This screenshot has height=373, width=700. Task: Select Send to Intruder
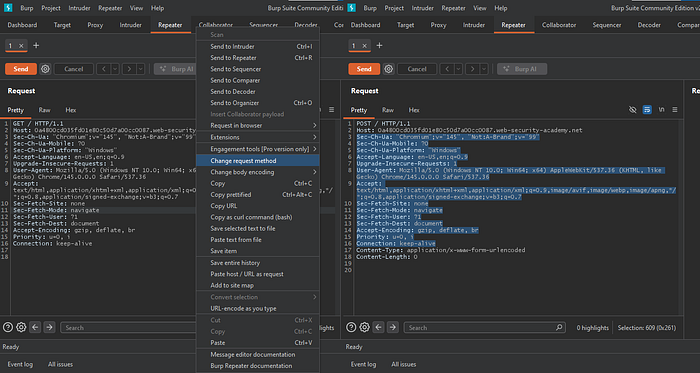[258, 46]
